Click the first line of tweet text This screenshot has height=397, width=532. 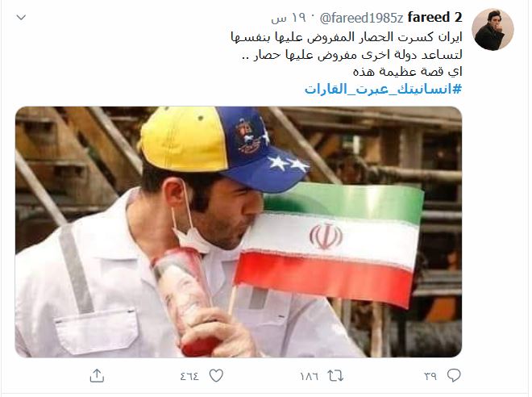[347, 37]
